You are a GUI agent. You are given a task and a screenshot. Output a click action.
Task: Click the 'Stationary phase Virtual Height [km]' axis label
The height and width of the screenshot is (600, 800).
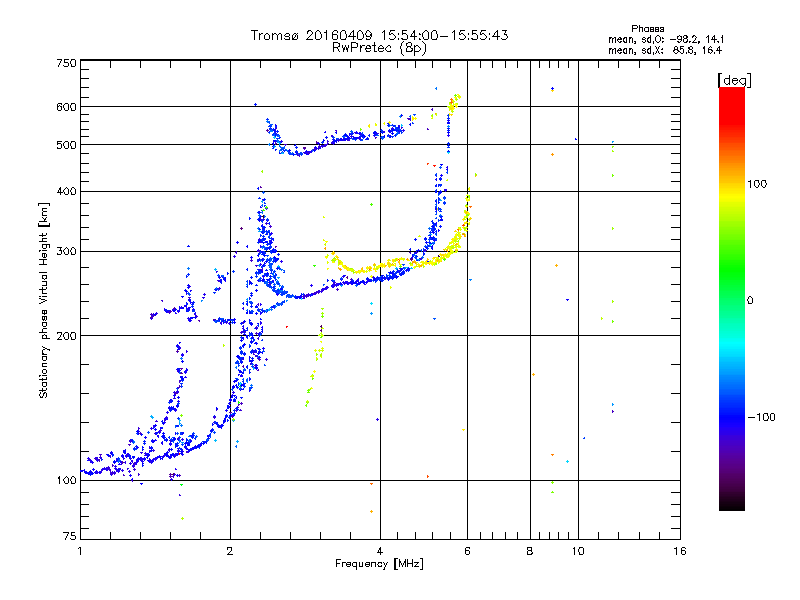click(x=43, y=301)
